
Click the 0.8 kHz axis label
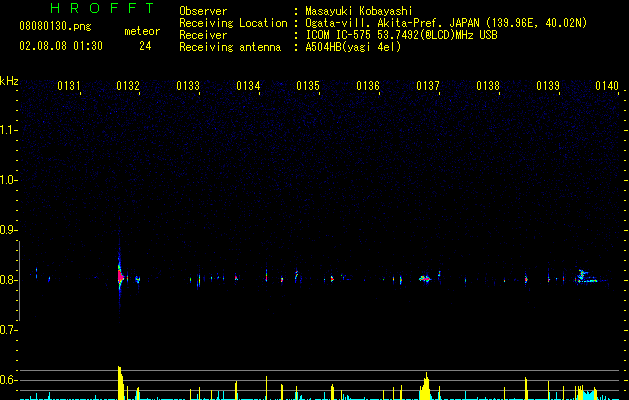click(x=8, y=280)
